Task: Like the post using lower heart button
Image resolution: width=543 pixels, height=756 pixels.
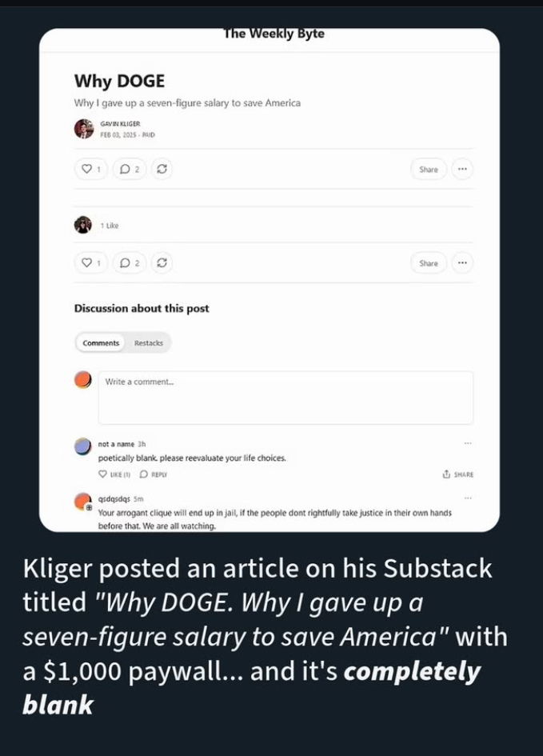Action: [x=90, y=262]
